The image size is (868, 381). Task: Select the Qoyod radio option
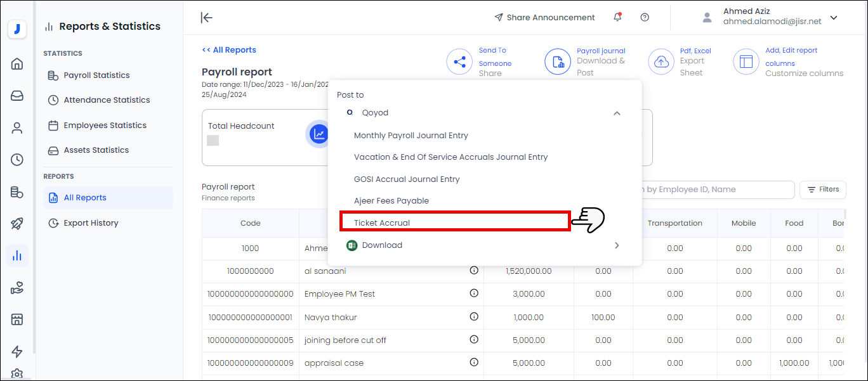click(350, 112)
